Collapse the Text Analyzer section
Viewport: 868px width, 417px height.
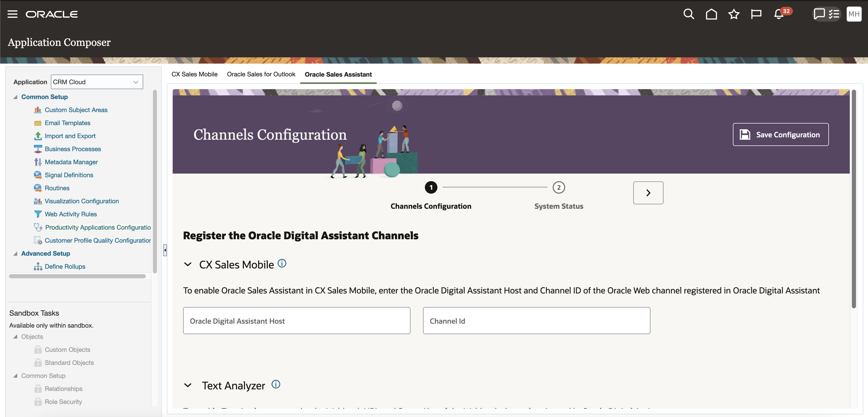tap(188, 385)
